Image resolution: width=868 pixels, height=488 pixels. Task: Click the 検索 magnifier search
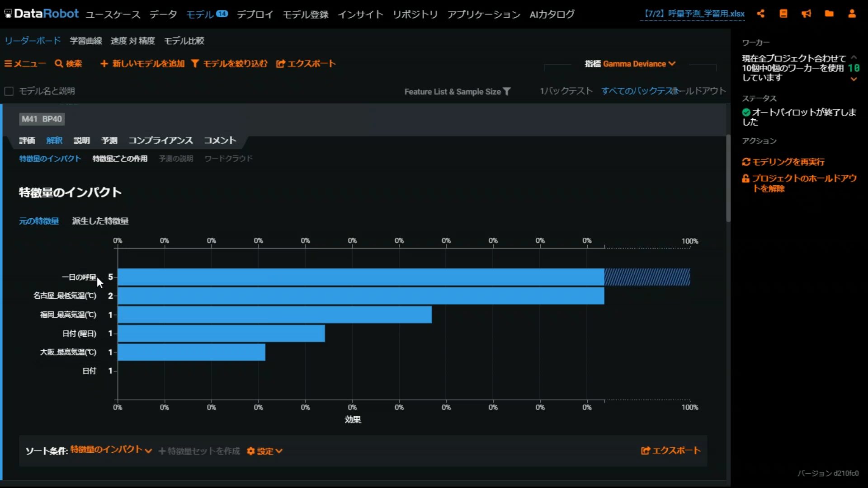pyautogui.click(x=69, y=64)
